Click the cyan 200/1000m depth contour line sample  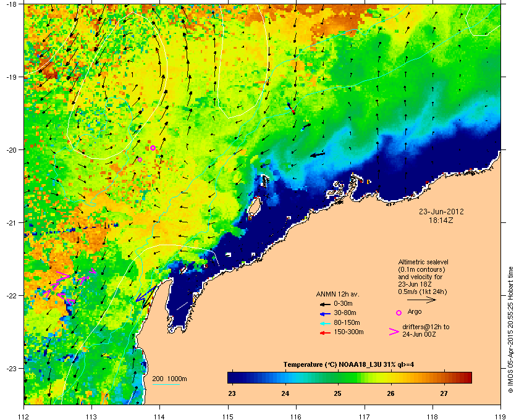pyautogui.click(x=166, y=384)
